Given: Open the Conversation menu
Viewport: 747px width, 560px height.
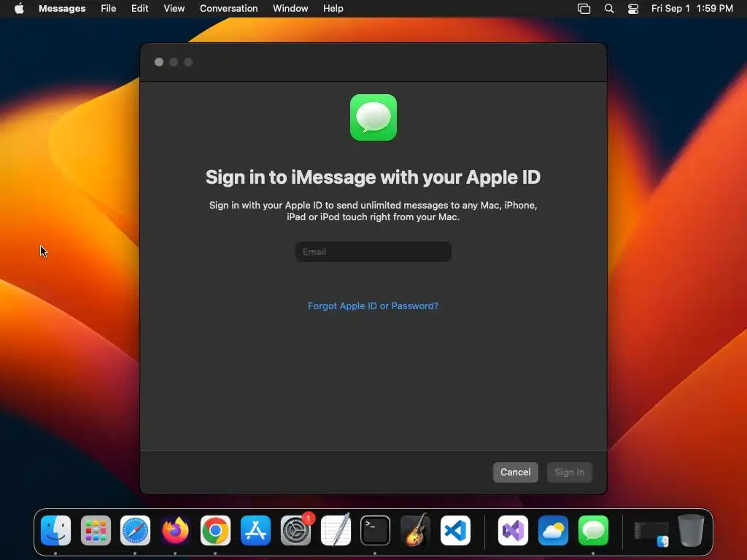Looking at the screenshot, I should click(228, 9).
